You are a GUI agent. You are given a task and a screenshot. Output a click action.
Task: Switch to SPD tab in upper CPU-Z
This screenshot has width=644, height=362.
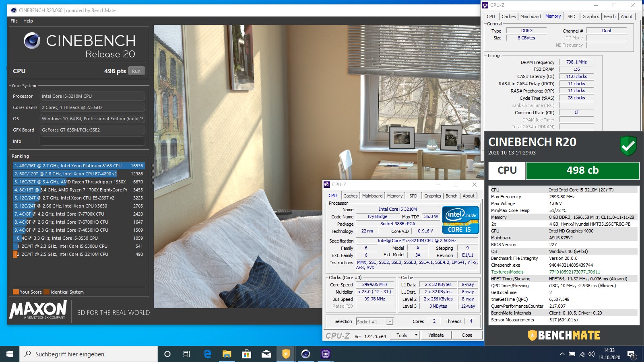[x=571, y=16]
